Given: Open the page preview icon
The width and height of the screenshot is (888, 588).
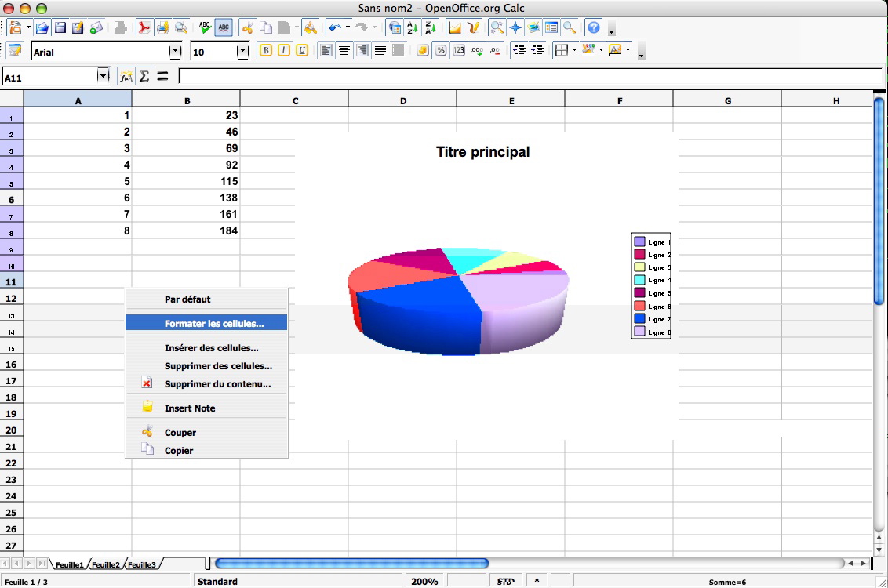Looking at the screenshot, I should (180, 27).
